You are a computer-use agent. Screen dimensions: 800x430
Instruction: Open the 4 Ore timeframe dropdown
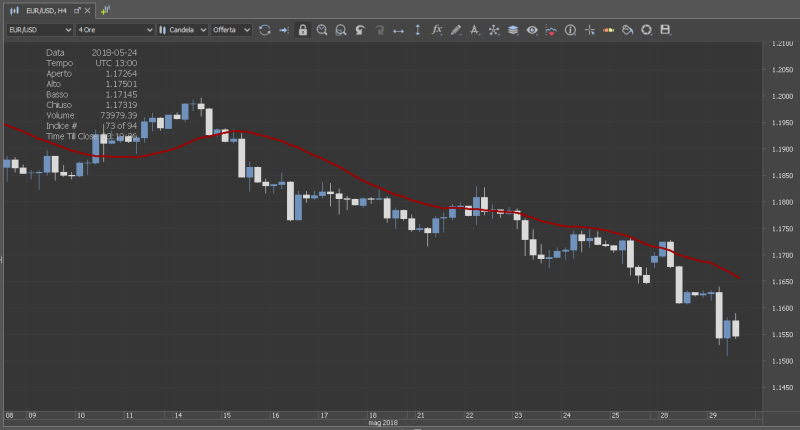click(114, 30)
